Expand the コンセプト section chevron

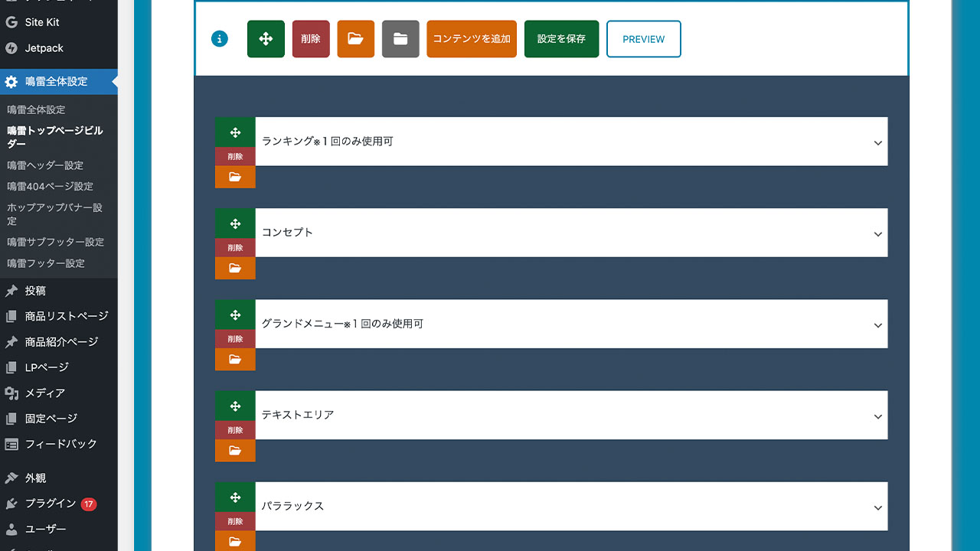coord(877,234)
